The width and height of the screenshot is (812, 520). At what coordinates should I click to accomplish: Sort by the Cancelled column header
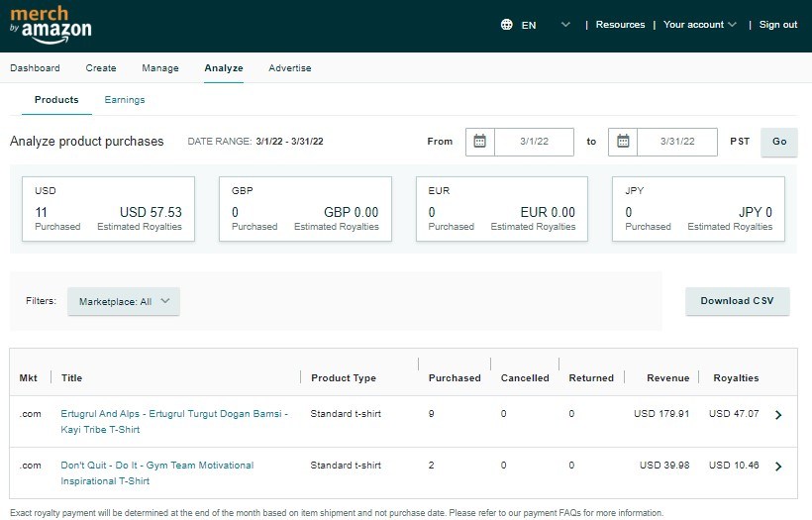point(525,378)
